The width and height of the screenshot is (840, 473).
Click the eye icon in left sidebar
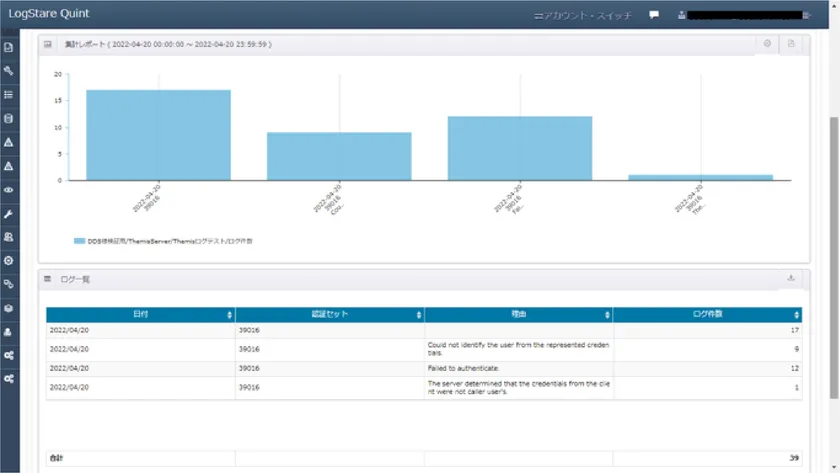(x=9, y=190)
